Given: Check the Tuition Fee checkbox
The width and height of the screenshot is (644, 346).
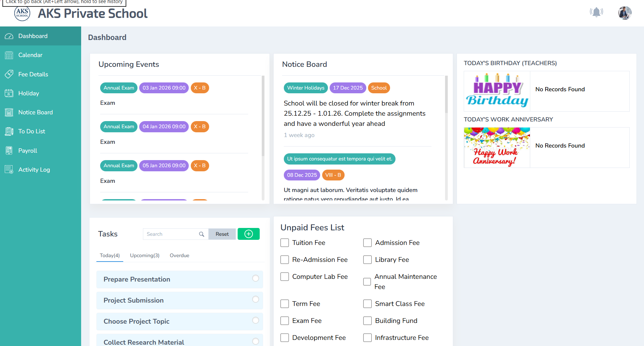Looking at the screenshot, I should pyautogui.click(x=284, y=243).
